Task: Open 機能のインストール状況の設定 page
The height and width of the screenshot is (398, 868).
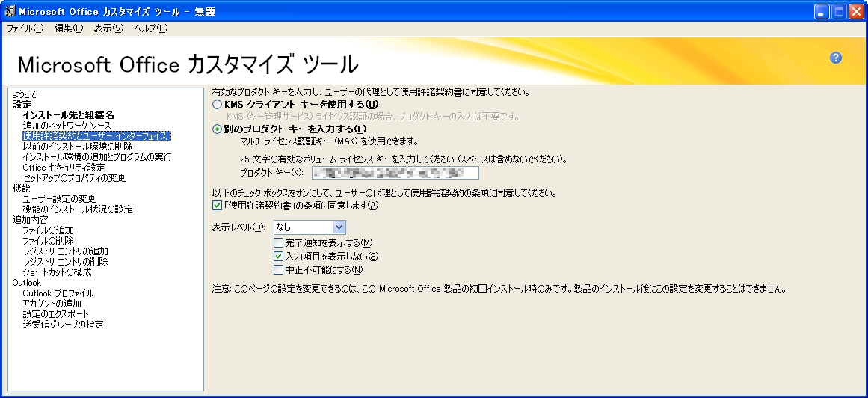Action: click(x=78, y=209)
